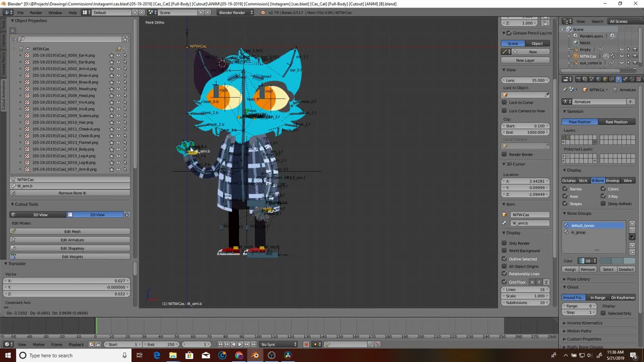The height and width of the screenshot is (362, 644).
Task: Click Blender icon in Windows taskbar
Action: click(255, 355)
